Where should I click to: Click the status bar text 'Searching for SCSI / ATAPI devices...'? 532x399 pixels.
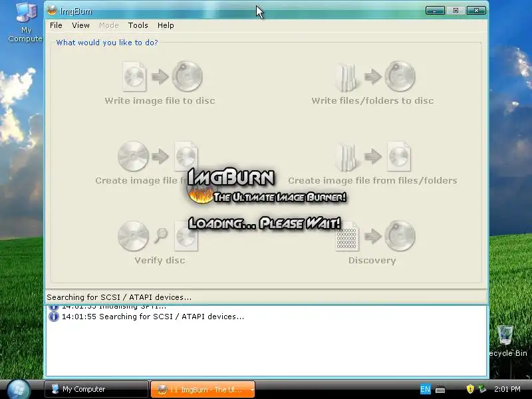click(x=119, y=297)
